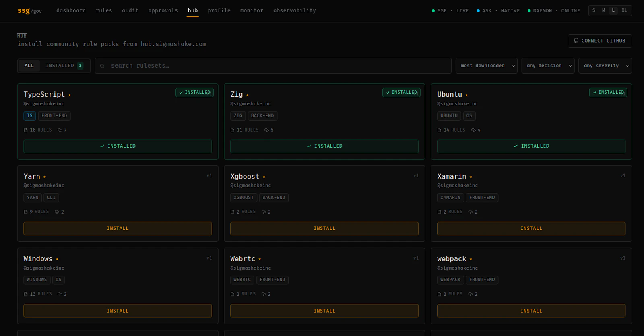Viewport: 644px width, 336px height.
Task: Click the Windows star icon
Action: [x=57, y=259]
